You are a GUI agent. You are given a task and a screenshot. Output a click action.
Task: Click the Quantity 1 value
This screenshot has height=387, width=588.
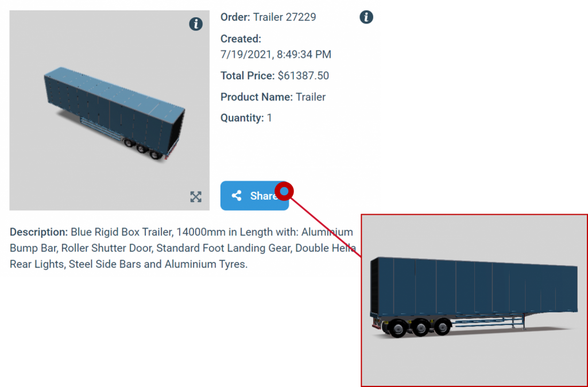(x=269, y=118)
